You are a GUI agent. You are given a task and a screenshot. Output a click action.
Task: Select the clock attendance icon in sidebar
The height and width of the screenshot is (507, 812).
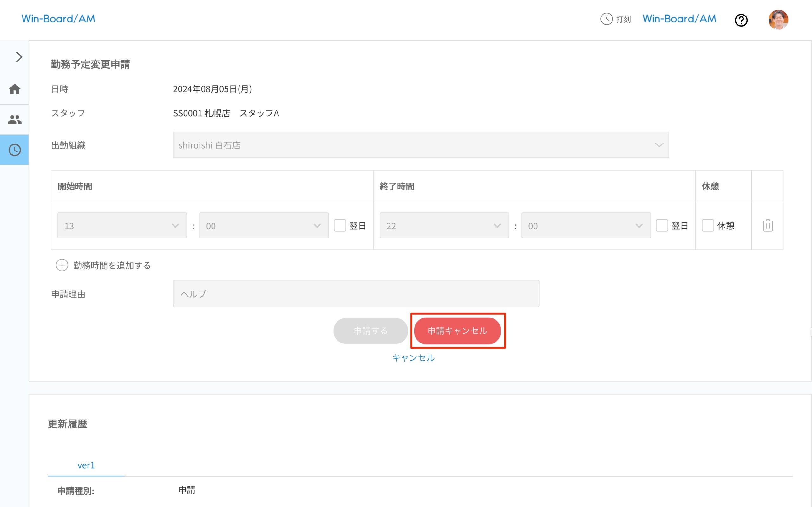15,150
